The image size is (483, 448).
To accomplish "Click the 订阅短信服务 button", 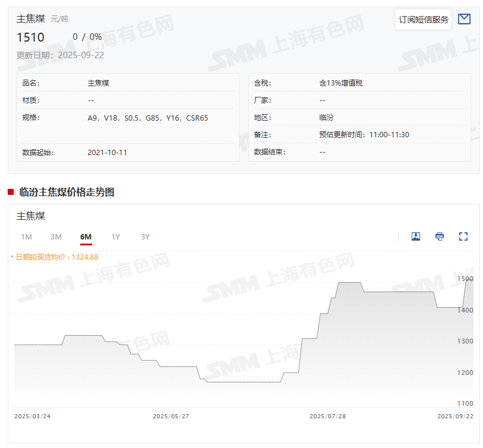I will tap(423, 20).
